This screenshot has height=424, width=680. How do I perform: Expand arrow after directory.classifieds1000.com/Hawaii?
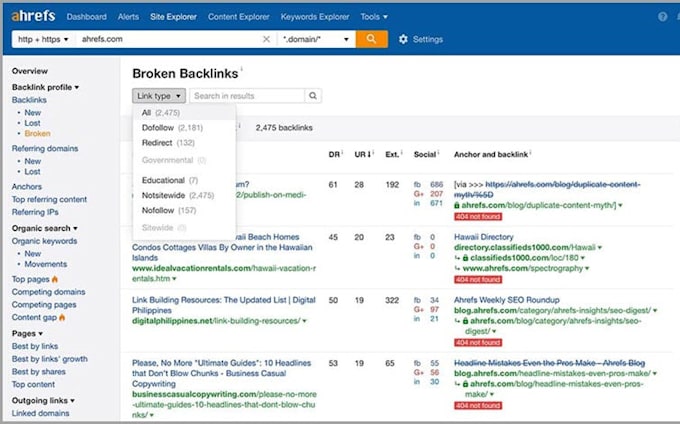tap(600, 248)
